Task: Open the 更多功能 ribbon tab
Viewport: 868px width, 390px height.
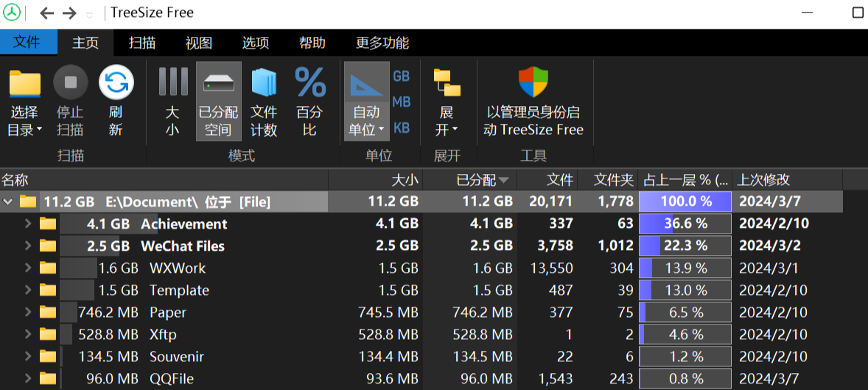Action: pyautogui.click(x=382, y=43)
